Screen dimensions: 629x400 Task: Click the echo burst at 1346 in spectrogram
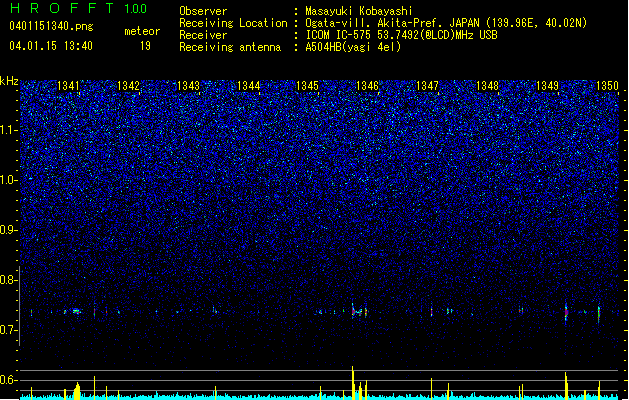(x=359, y=311)
